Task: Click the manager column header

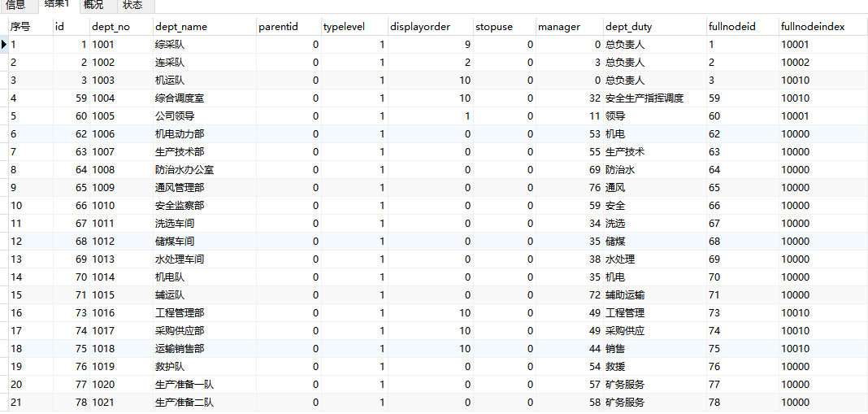Action: coord(570,27)
